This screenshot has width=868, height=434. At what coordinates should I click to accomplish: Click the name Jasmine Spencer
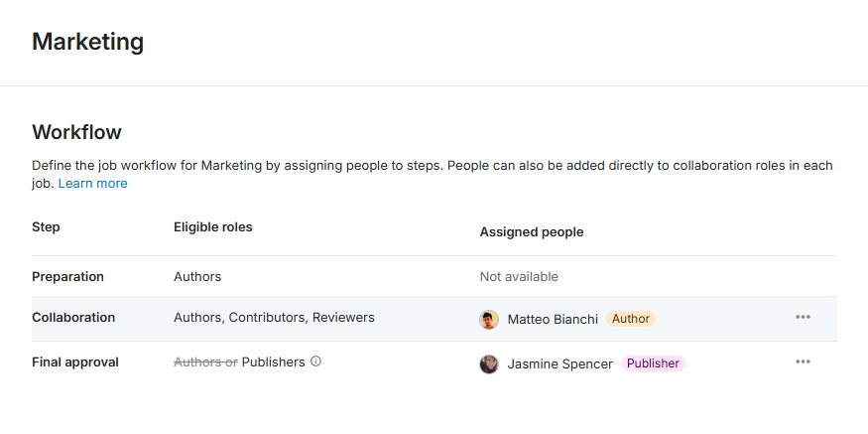[559, 364]
